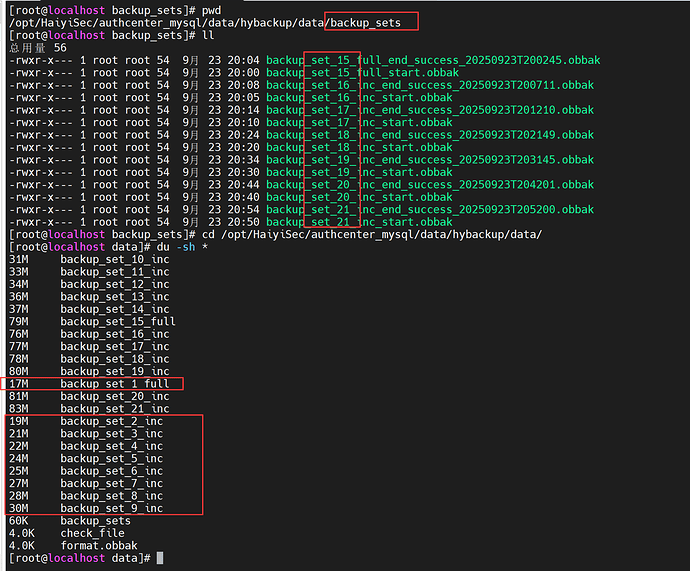690x571 pixels.
Task: Click directory name backup_set_13_inc in du output
Action: tap(115, 297)
